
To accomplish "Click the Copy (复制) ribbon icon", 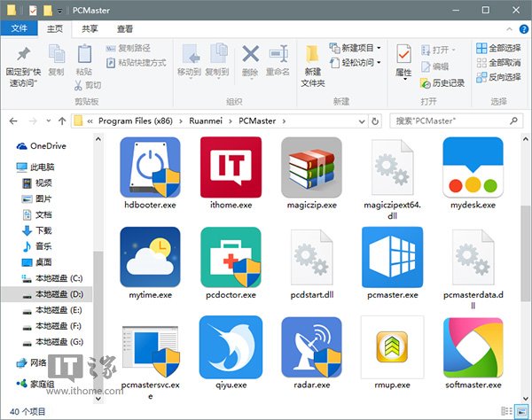I will [x=57, y=60].
